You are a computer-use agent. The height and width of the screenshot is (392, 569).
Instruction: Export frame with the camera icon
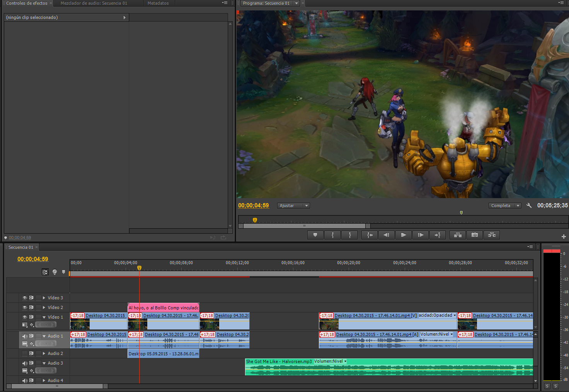tap(475, 235)
